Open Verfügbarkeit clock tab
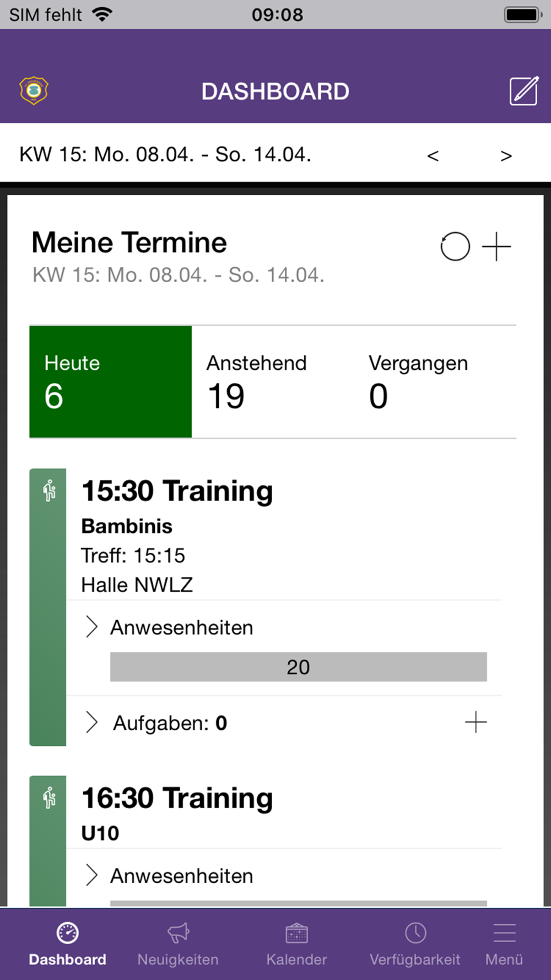This screenshot has width=551, height=980. coord(415,944)
